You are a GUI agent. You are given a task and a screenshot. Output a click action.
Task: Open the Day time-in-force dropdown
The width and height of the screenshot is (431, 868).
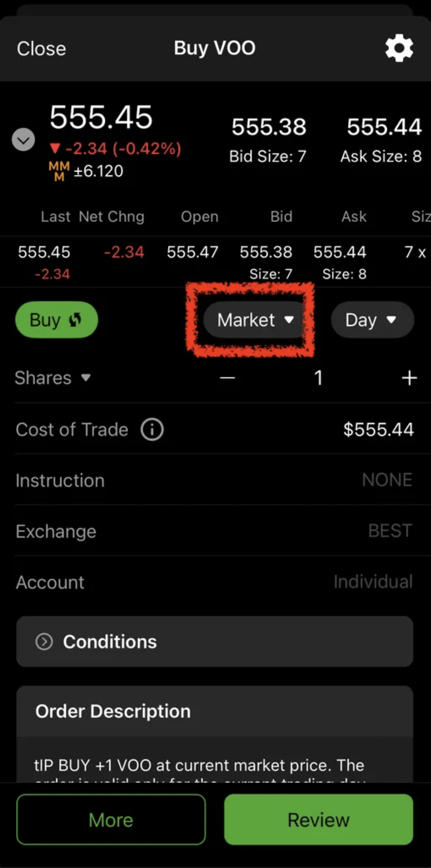(x=371, y=320)
